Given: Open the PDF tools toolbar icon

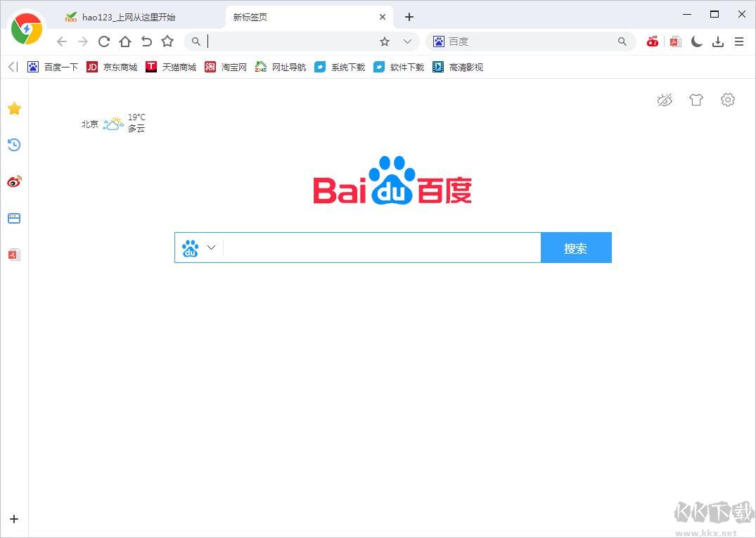Looking at the screenshot, I should (x=675, y=41).
